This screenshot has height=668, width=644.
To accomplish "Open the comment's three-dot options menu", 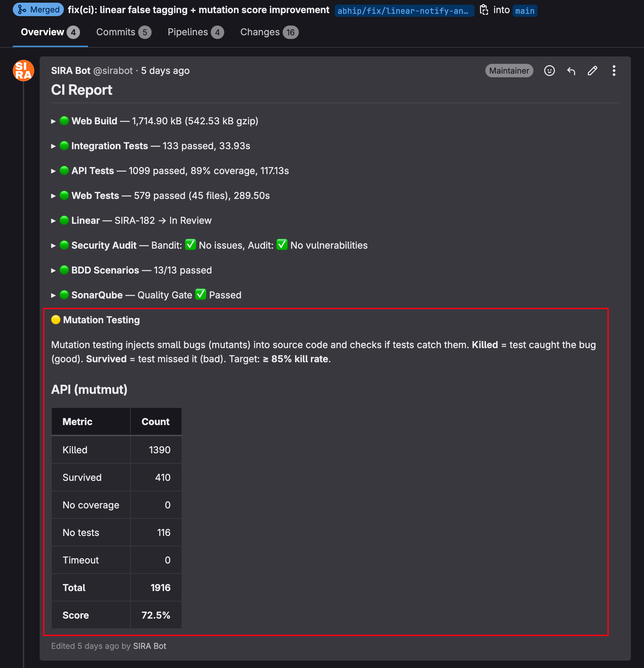I will (614, 71).
